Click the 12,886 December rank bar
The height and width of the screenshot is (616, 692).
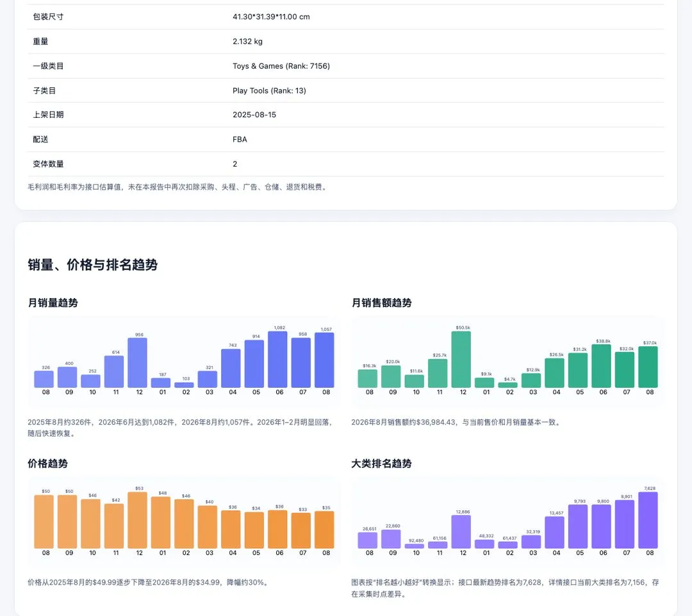(x=463, y=531)
